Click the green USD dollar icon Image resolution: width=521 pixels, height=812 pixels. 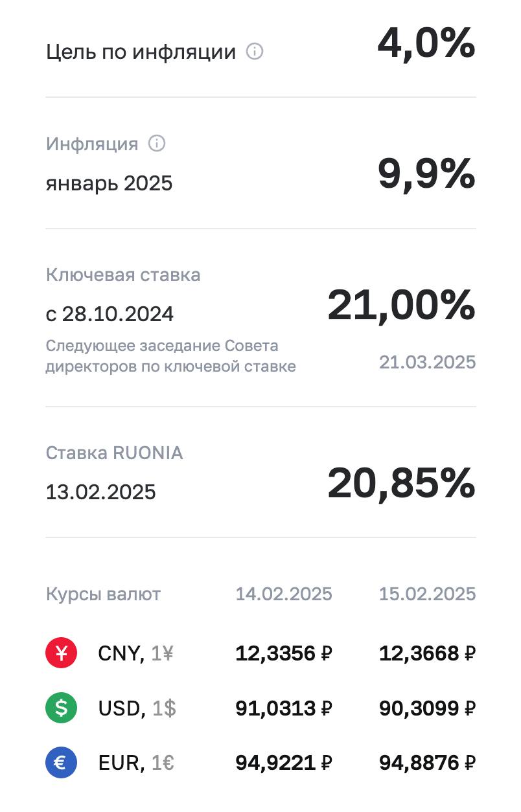[62, 708]
